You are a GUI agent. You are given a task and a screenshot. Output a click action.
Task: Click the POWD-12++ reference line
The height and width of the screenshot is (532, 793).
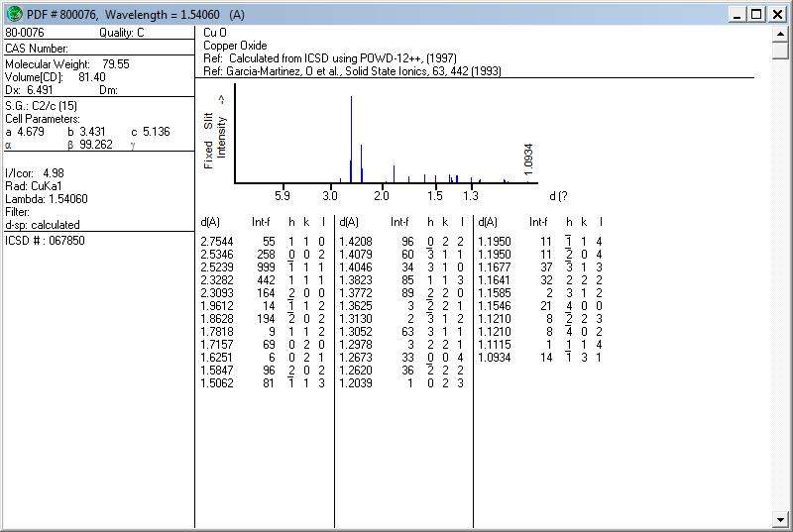tap(330, 58)
